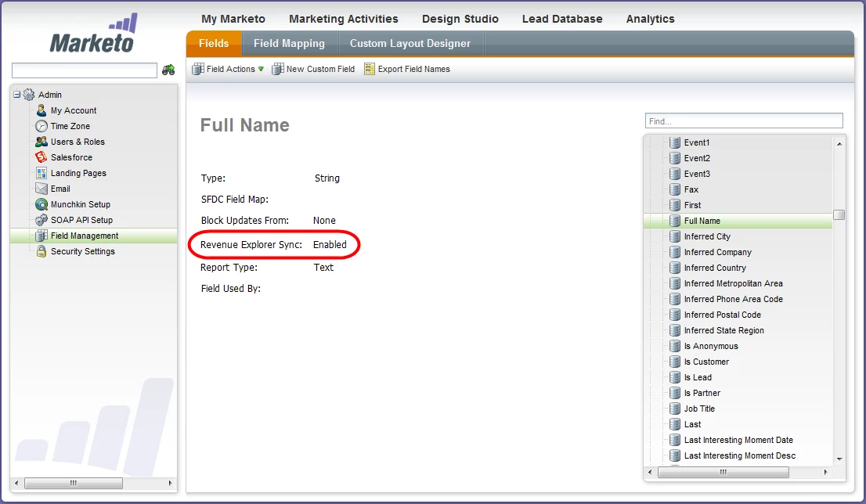Open Marketing Activities section
The height and width of the screenshot is (504, 866).
[344, 19]
